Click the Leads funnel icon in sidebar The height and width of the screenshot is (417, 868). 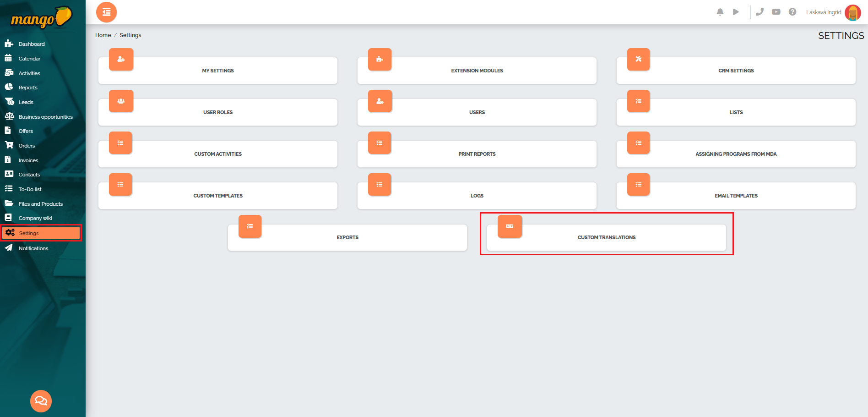click(9, 102)
